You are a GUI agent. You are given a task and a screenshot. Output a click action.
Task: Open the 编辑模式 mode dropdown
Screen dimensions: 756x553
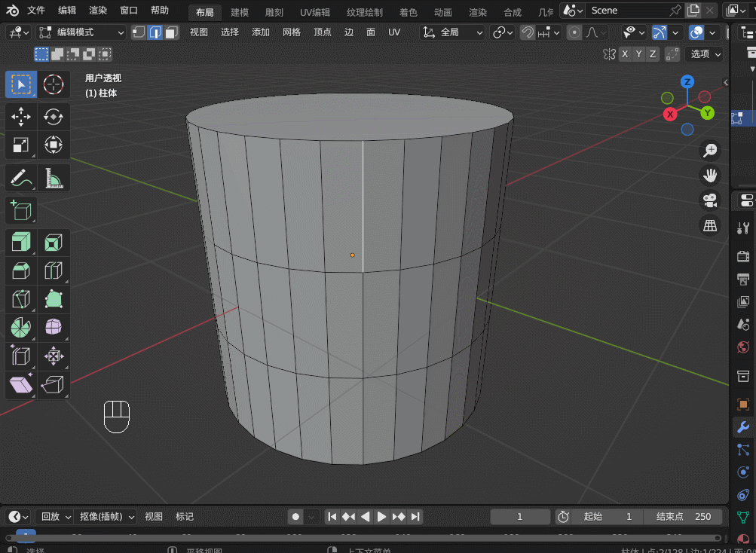click(x=81, y=32)
